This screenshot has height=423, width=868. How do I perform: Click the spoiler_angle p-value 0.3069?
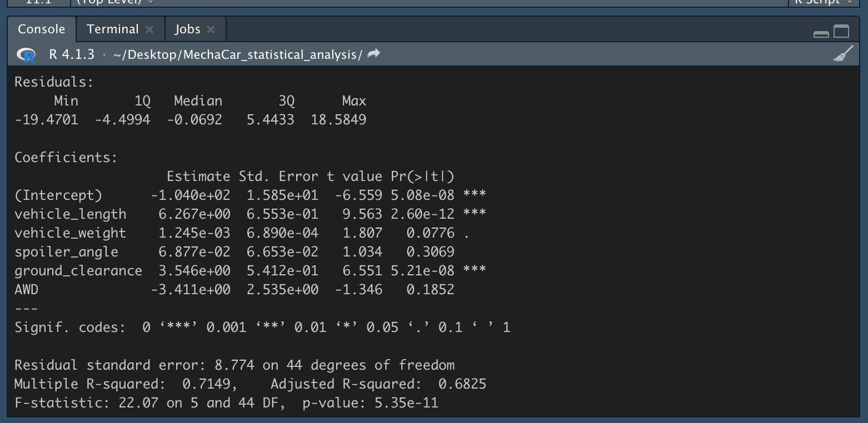pyautogui.click(x=430, y=252)
